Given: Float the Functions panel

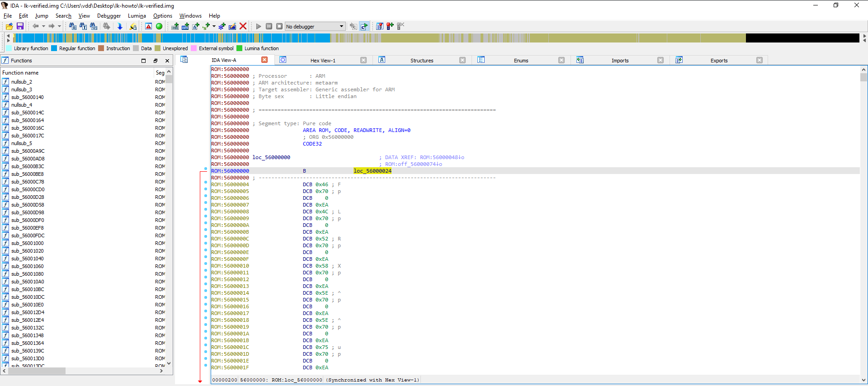Looking at the screenshot, I should pyautogui.click(x=155, y=61).
